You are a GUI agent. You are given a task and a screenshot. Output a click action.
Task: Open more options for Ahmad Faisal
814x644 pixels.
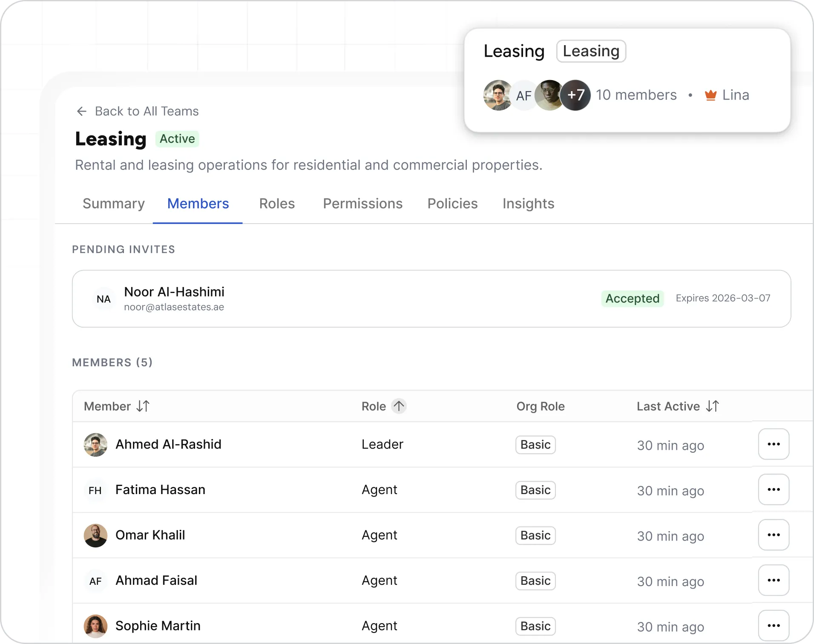(x=774, y=581)
